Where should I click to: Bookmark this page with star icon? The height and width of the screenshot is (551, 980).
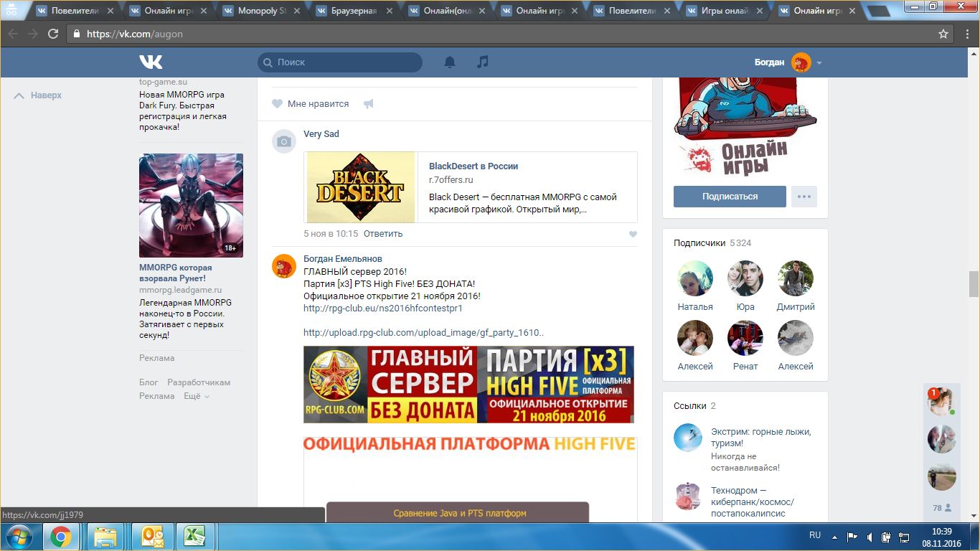[x=943, y=34]
